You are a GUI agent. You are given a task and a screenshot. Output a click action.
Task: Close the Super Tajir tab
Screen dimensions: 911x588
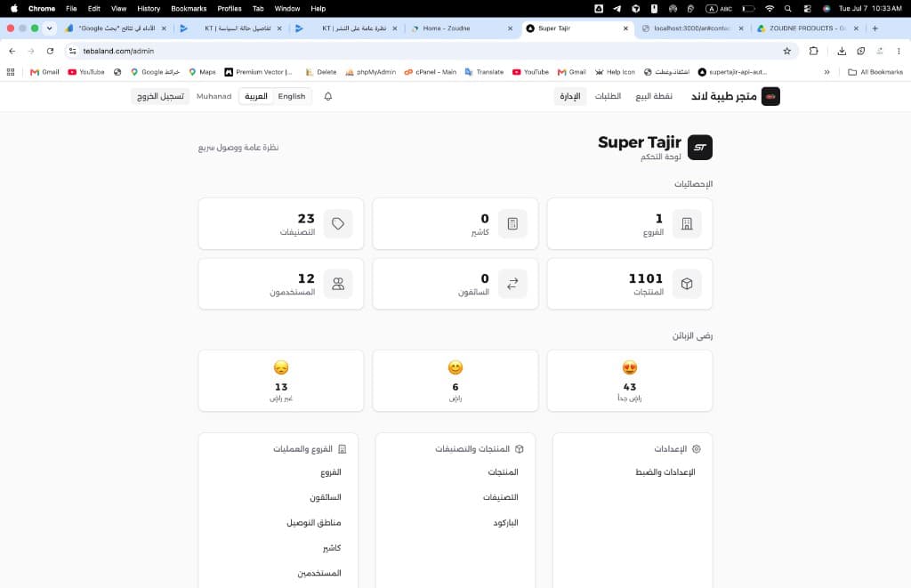625,28
